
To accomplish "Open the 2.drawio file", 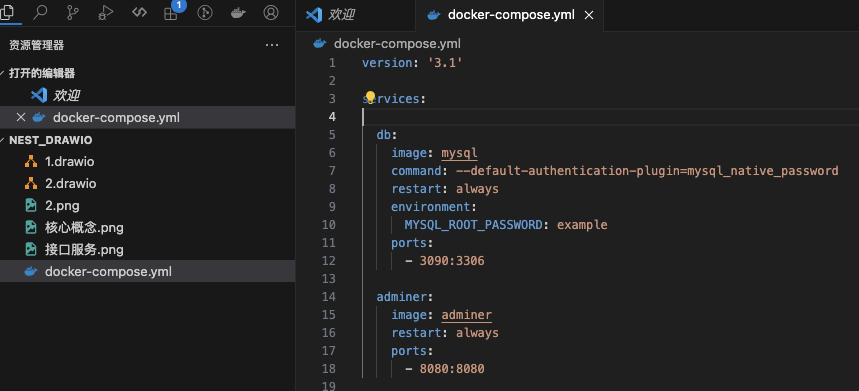I will pos(147,183).
